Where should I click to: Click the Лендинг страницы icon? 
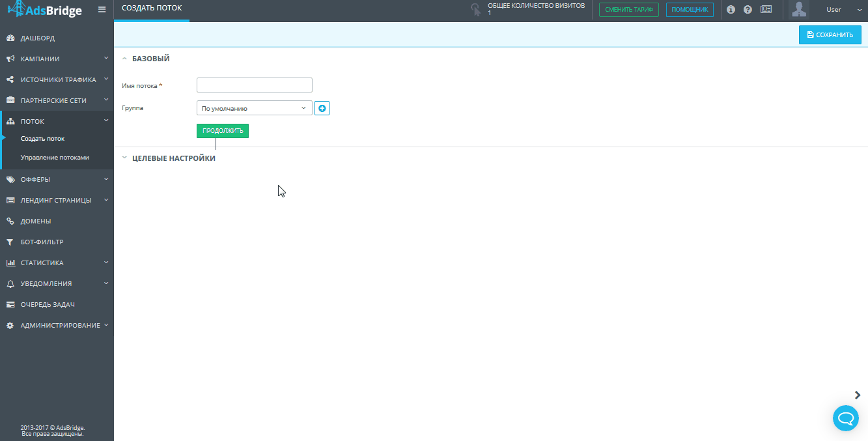click(x=10, y=201)
